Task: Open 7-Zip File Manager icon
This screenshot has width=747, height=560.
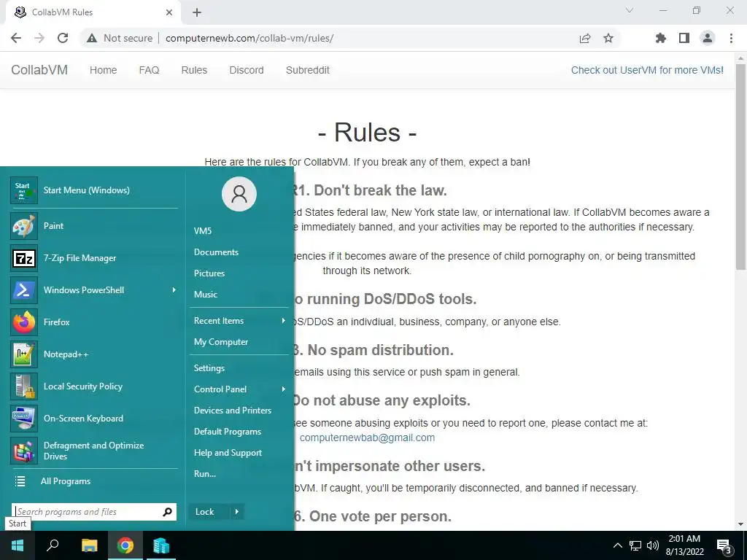Action: pyautogui.click(x=24, y=258)
